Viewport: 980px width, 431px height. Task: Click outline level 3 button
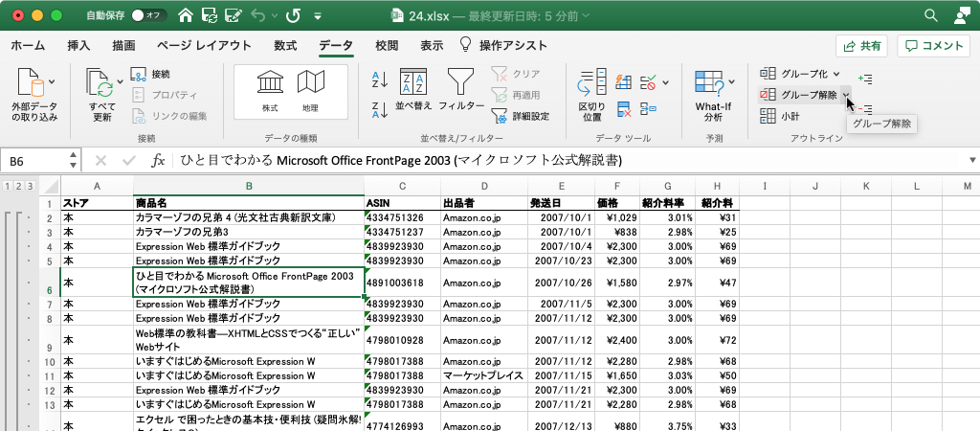point(30,186)
